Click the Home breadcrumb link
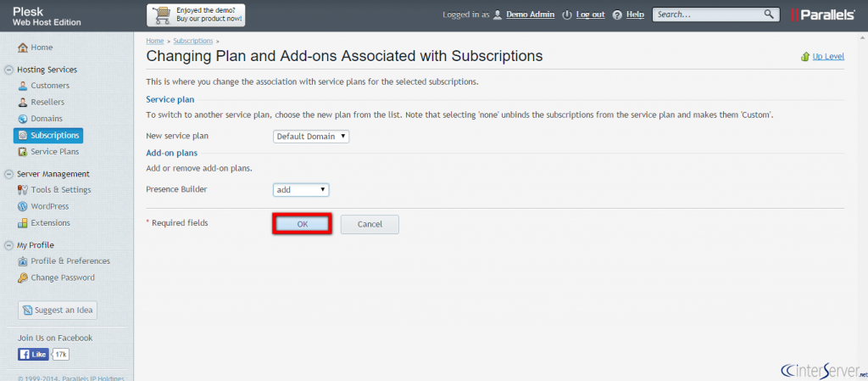868x381 pixels. click(x=154, y=42)
